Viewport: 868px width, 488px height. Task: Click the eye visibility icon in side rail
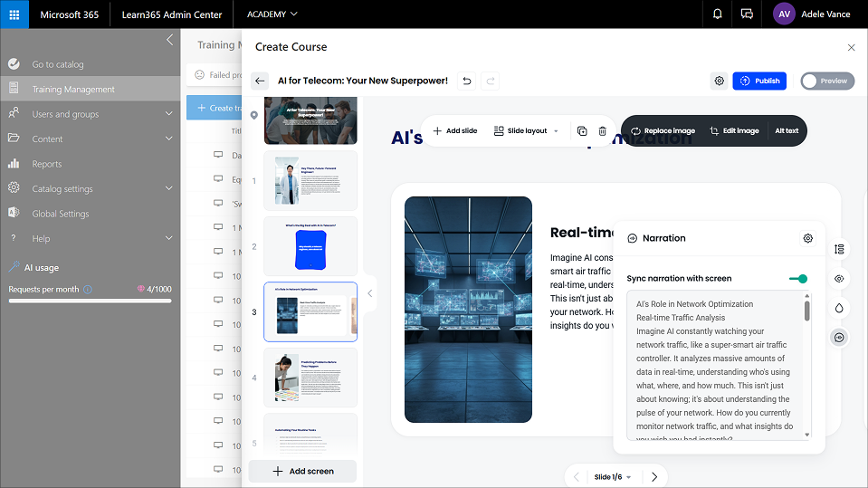(x=839, y=279)
